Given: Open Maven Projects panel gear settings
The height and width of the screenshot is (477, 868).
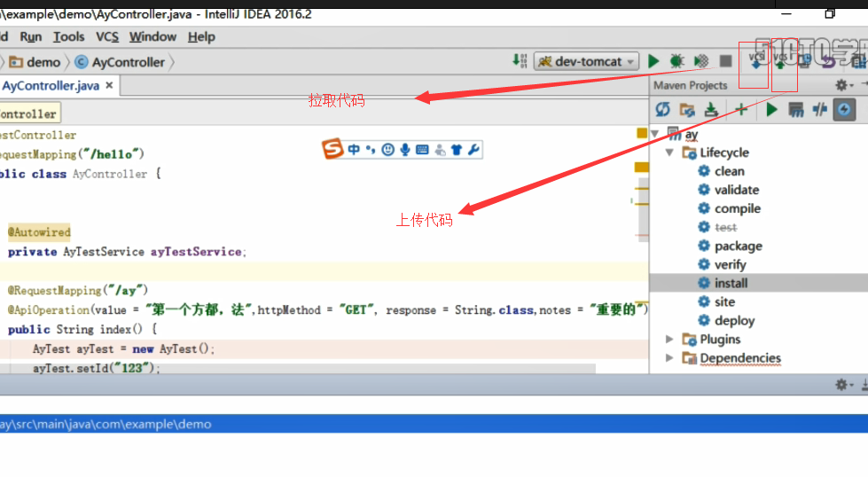Looking at the screenshot, I should [x=843, y=85].
